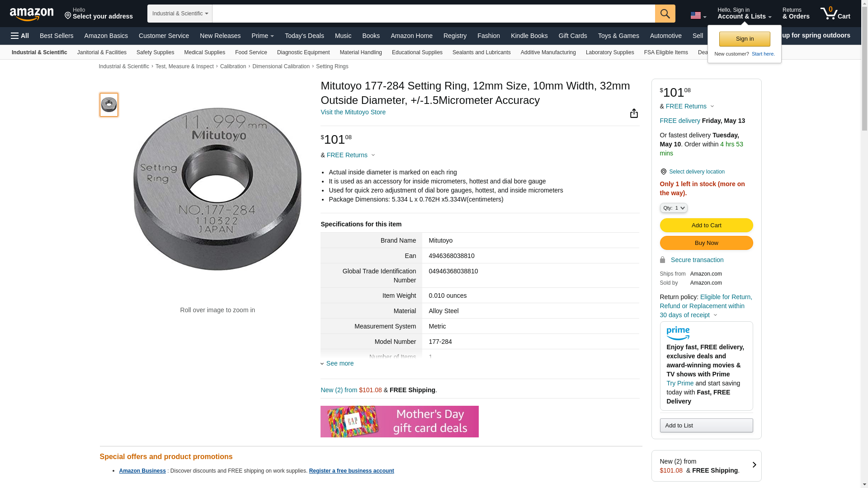868x488 pixels.
Task: Click the shopping cart icon
Action: pos(835,14)
